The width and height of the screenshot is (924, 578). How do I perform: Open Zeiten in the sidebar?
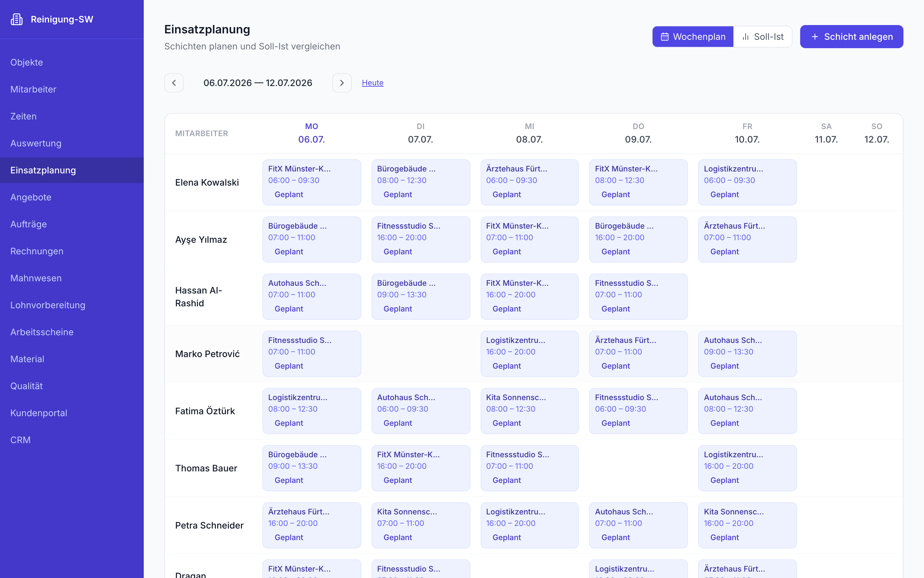(72, 116)
